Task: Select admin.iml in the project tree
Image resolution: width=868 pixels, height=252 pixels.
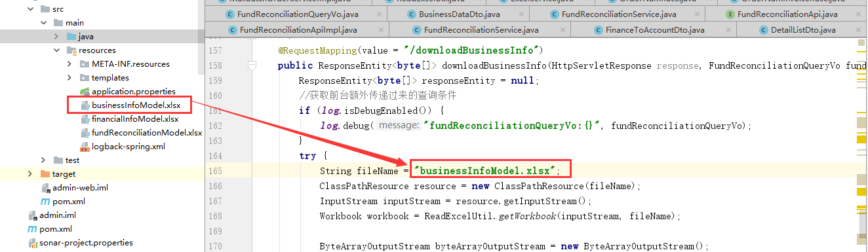Action: point(58,215)
